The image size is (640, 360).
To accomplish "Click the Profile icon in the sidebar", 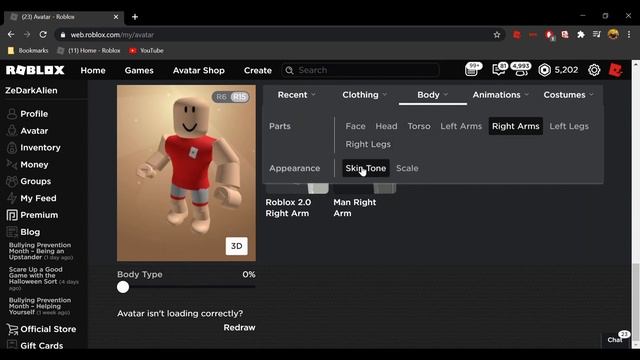I will (12, 114).
